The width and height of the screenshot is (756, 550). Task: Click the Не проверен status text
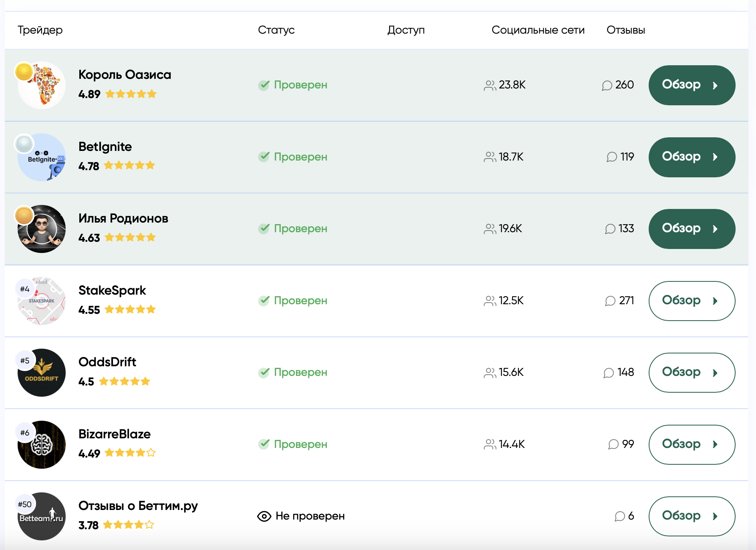pos(310,516)
